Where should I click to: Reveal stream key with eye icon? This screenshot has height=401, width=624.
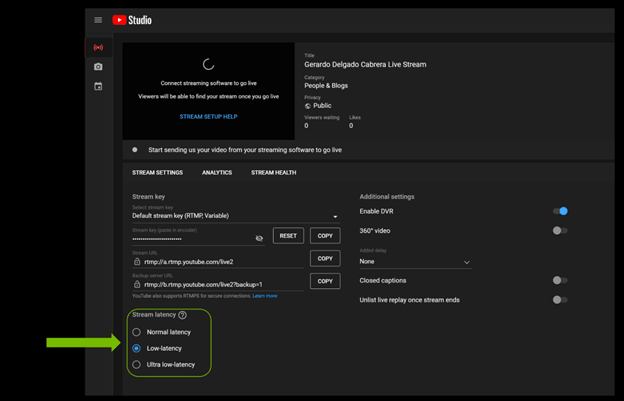click(259, 238)
